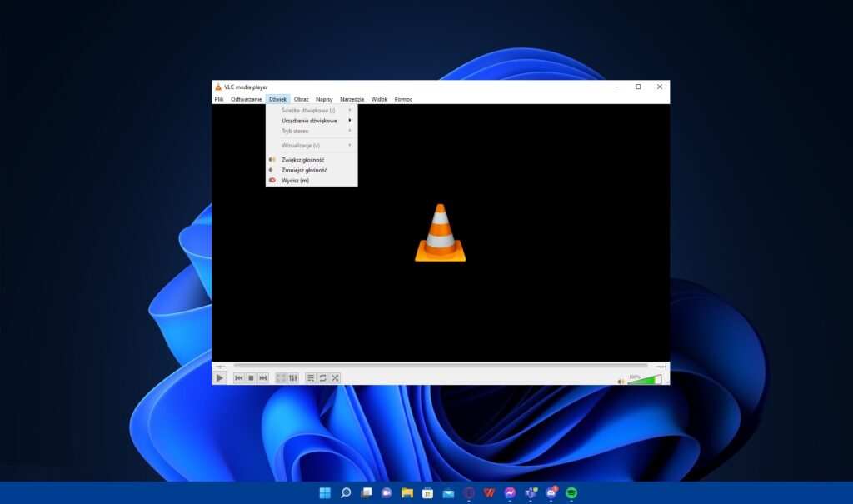Open File Explorer from the taskbar

click(x=407, y=493)
